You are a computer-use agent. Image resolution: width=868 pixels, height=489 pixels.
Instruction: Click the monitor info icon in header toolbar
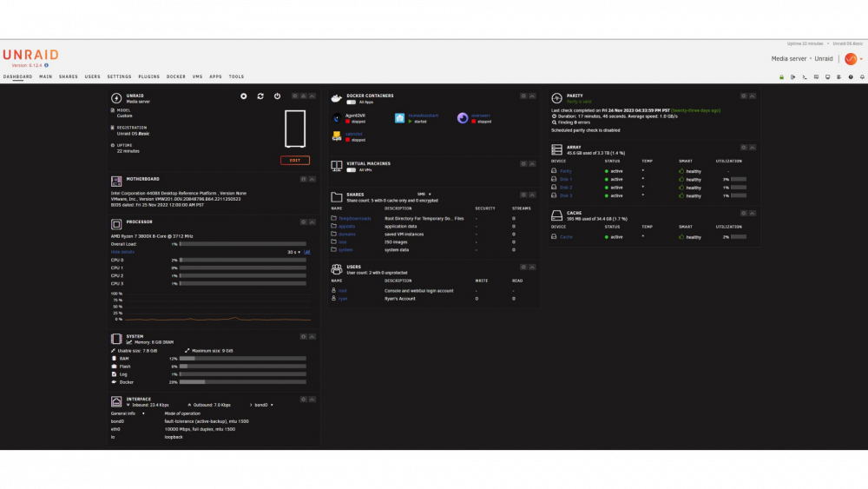tap(827, 77)
